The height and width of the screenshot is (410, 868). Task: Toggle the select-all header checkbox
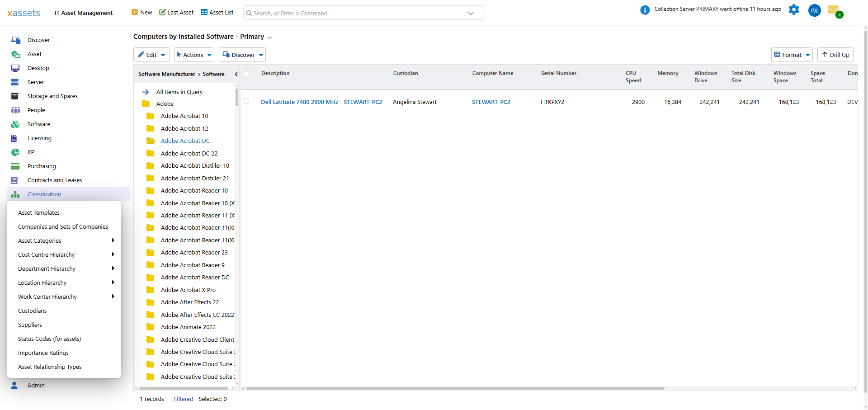click(246, 74)
